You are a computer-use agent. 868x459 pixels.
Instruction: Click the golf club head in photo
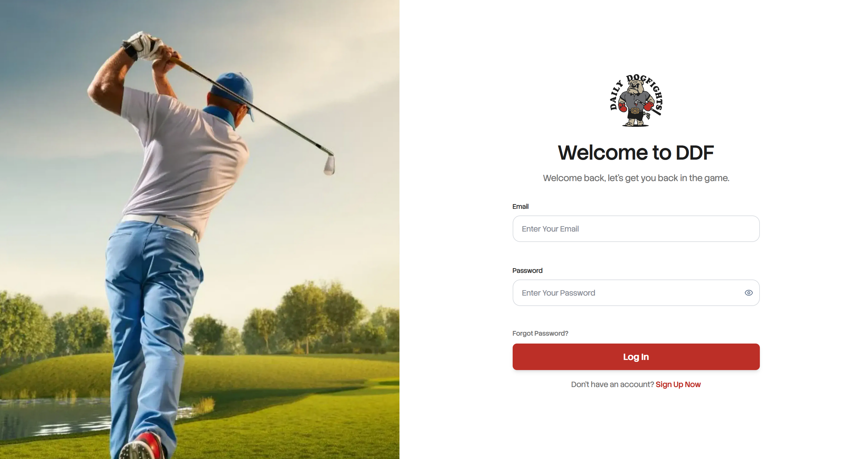329,165
